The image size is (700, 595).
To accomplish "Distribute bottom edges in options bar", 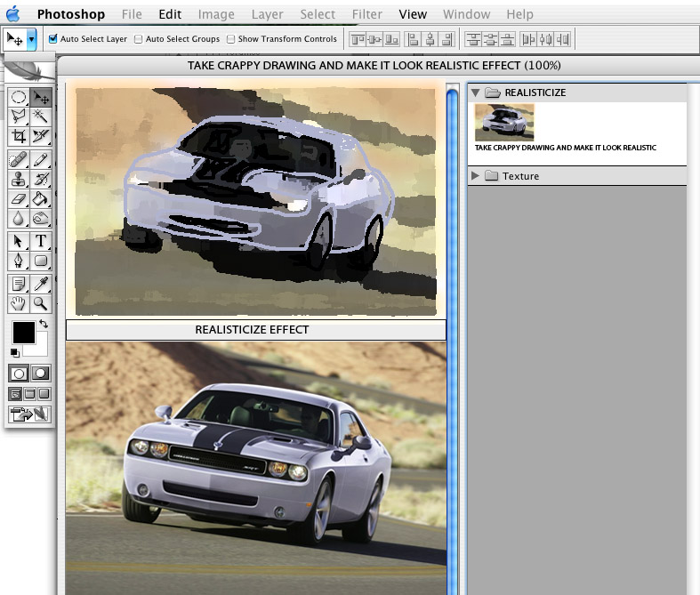I will point(507,39).
